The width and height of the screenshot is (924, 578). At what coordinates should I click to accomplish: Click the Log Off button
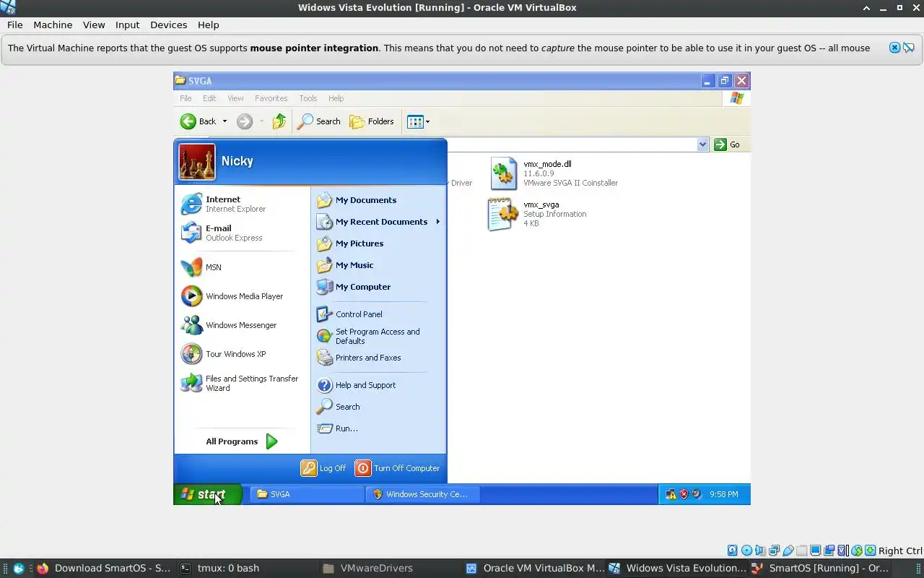(x=323, y=468)
